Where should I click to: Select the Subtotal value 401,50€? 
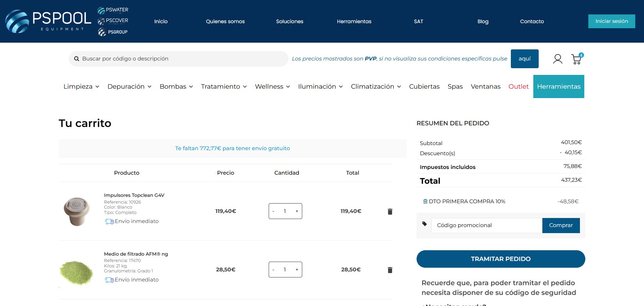[572, 142]
